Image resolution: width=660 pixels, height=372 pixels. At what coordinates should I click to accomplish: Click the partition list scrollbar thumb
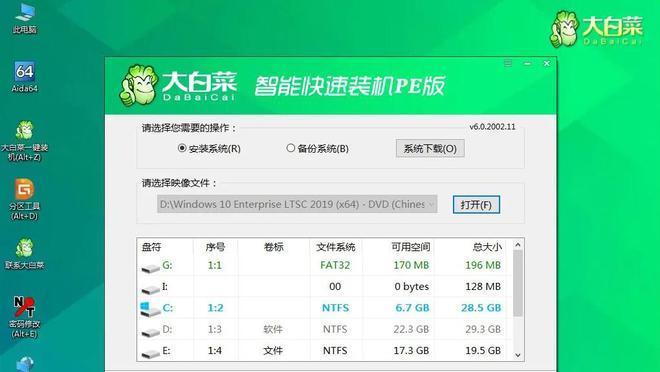[518, 283]
